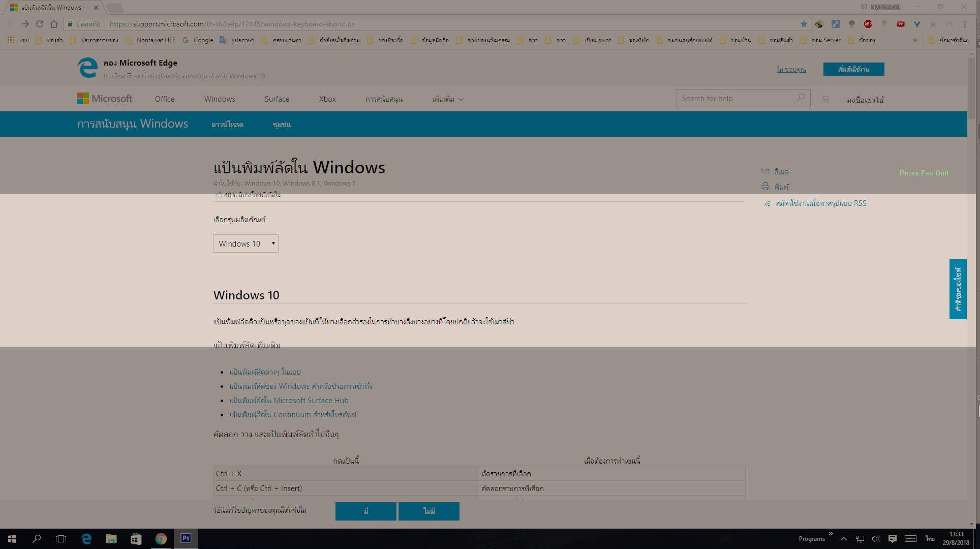Click the Chrome home icon

pos(54,24)
